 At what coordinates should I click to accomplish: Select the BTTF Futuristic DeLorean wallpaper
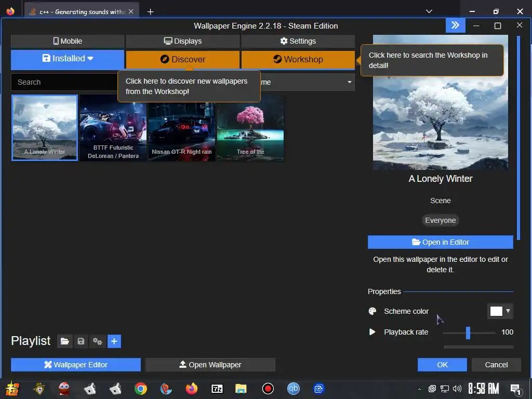tap(113, 128)
